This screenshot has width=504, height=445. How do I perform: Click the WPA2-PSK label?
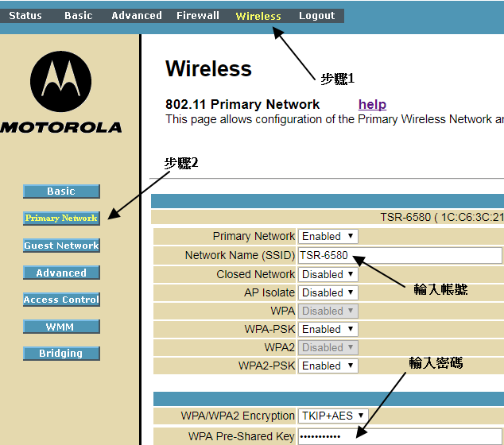(x=266, y=366)
